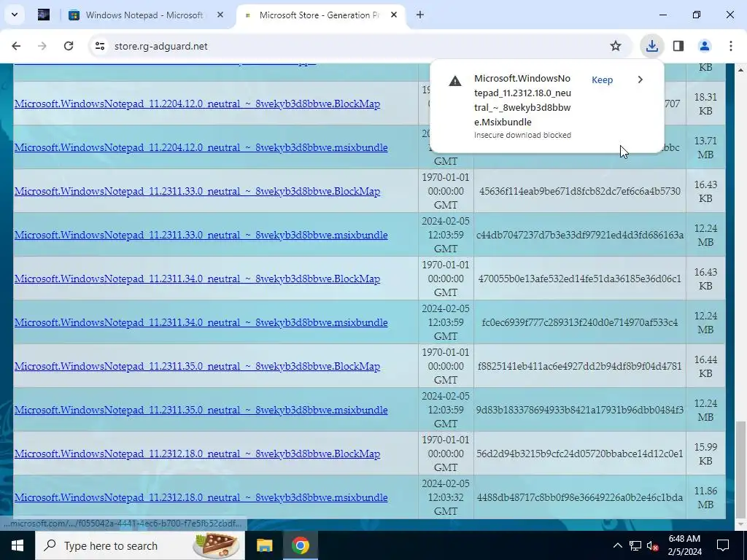The image size is (747, 560).
Task: Go back to the previous page
Action: click(x=16, y=46)
